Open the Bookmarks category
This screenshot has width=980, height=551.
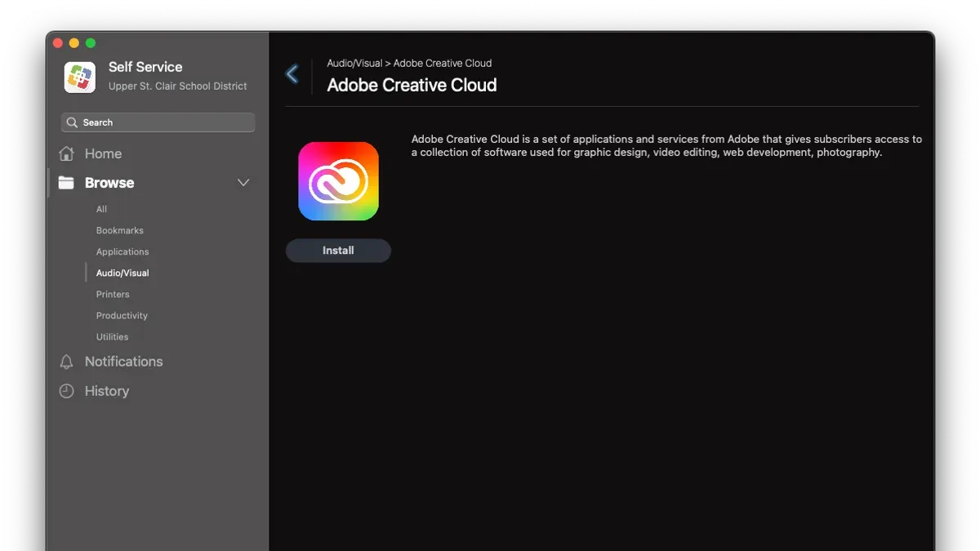[x=120, y=230]
